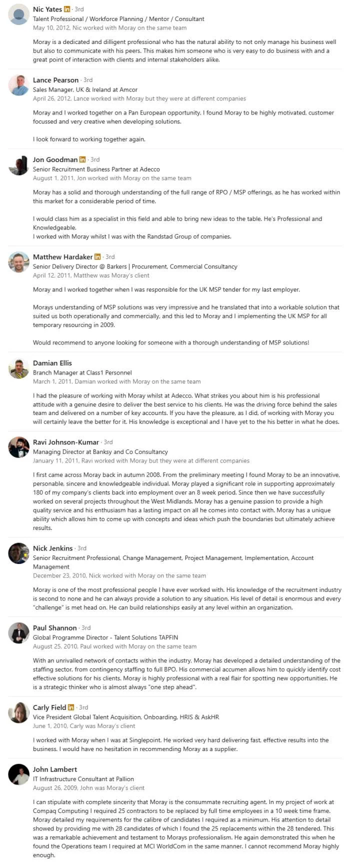Click the LinkedIn badge beside Carly Field
This screenshot has height=868, width=352.
pos(71,707)
